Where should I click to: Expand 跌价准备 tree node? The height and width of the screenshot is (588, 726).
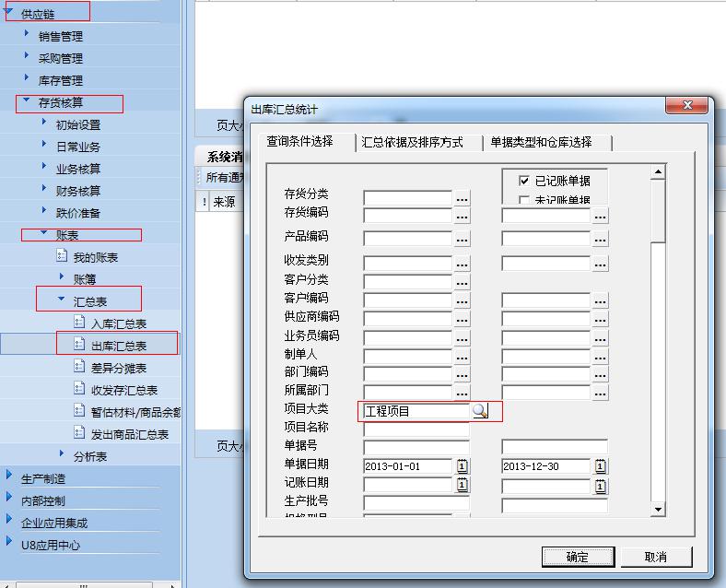tap(44, 210)
